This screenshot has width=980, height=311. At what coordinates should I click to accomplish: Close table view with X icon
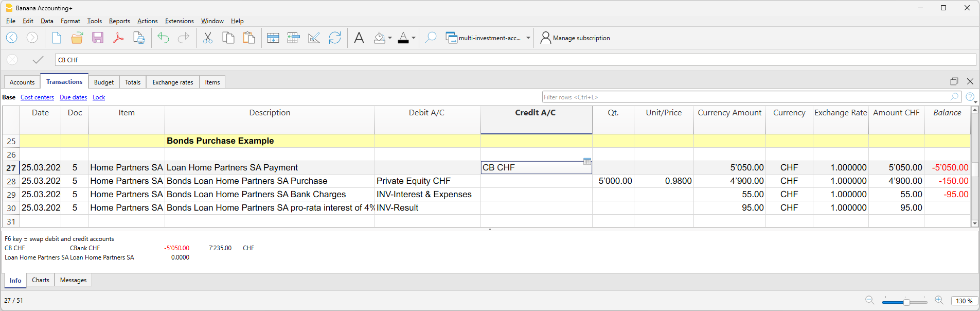(x=970, y=81)
